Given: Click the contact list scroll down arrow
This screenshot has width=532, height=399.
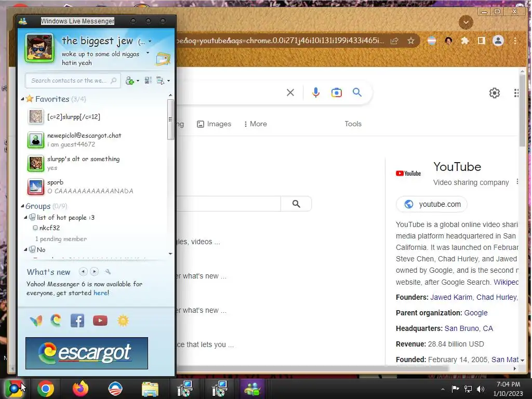Looking at the screenshot, I should click(170, 254).
